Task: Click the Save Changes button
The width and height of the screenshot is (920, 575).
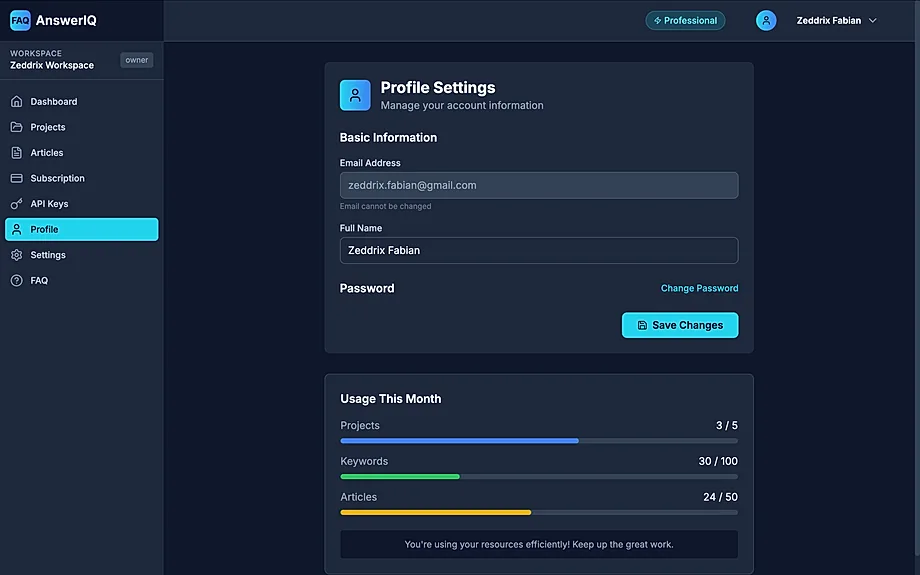Action: pyautogui.click(x=680, y=325)
